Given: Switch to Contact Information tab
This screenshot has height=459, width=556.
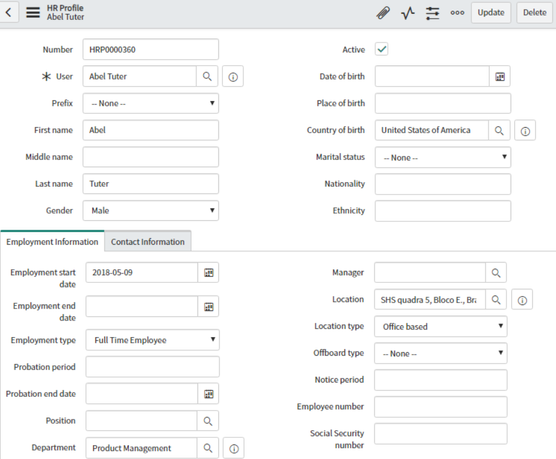Looking at the screenshot, I should coord(148,242).
